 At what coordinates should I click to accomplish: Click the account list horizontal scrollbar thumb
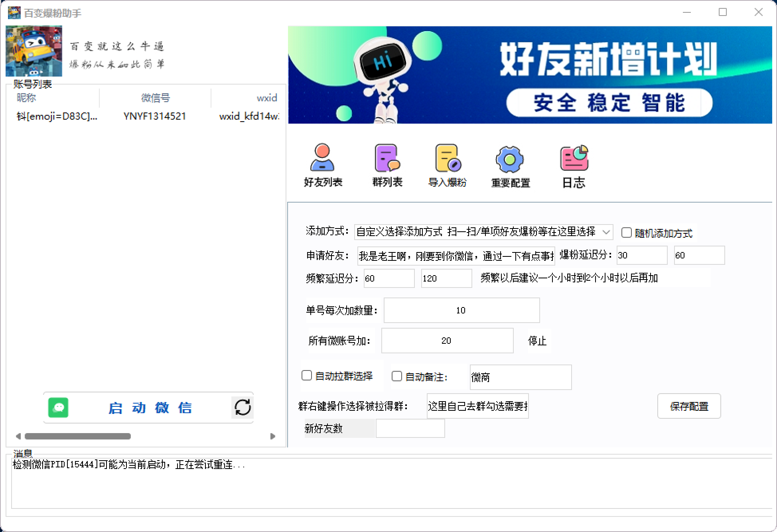(x=78, y=436)
